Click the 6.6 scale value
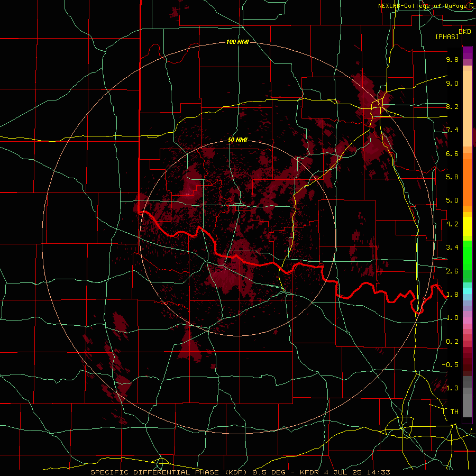Screen dimensions: 476x476 click(452, 153)
